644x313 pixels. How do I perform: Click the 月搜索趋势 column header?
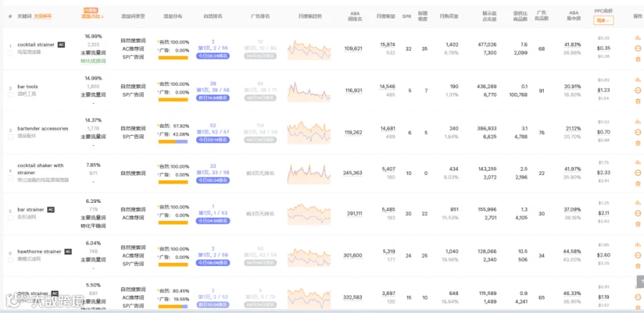pos(310,16)
